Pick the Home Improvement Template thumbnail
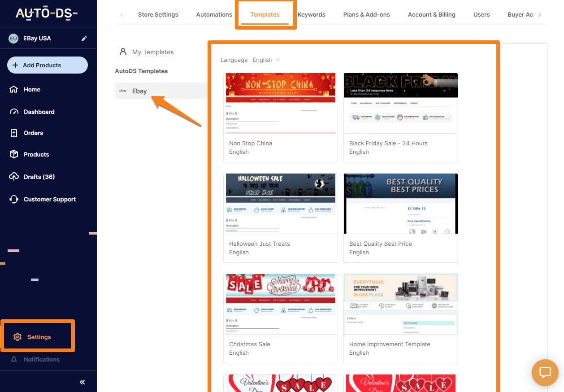The height and width of the screenshot is (392, 564). (401, 304)
